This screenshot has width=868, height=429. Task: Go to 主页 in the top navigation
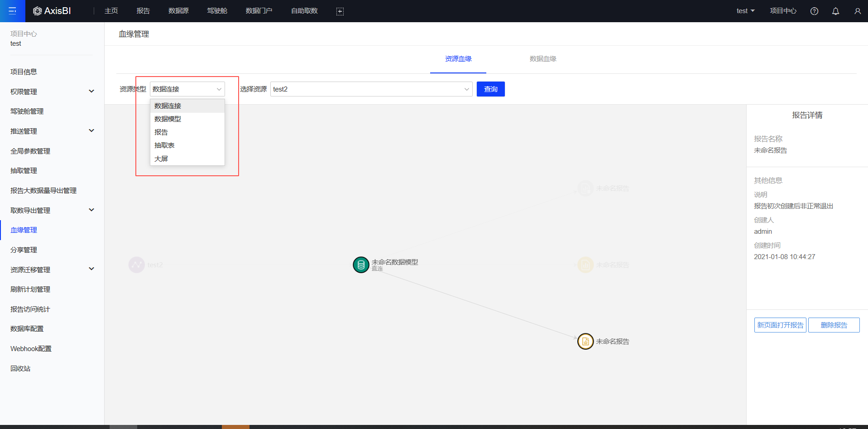tap(111, 11)
